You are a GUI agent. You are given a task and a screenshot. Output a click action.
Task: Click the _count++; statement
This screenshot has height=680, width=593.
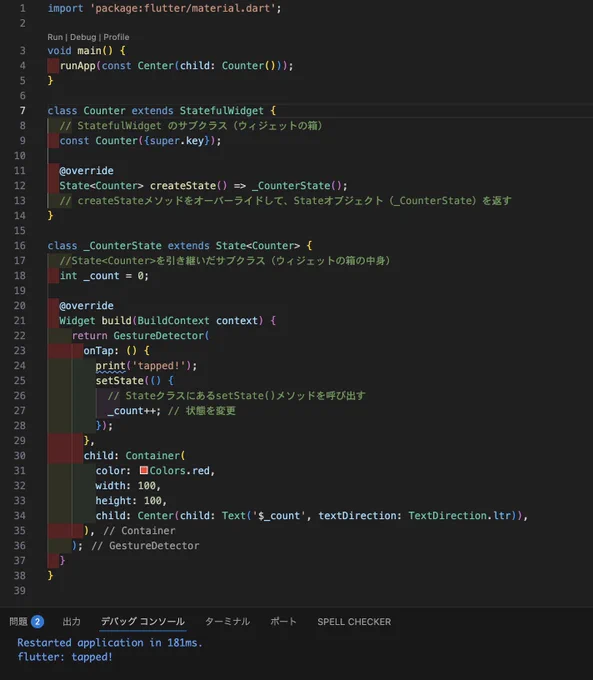(x=134, y=410)
